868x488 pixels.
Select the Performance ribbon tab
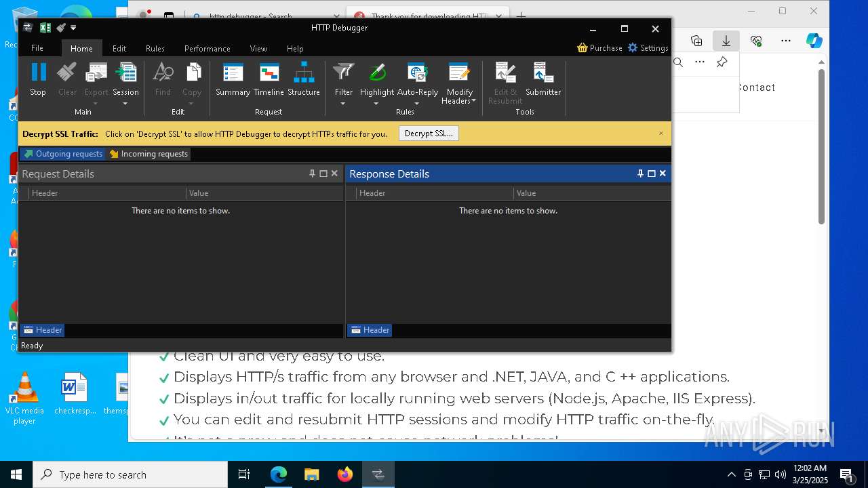(208, 48)
